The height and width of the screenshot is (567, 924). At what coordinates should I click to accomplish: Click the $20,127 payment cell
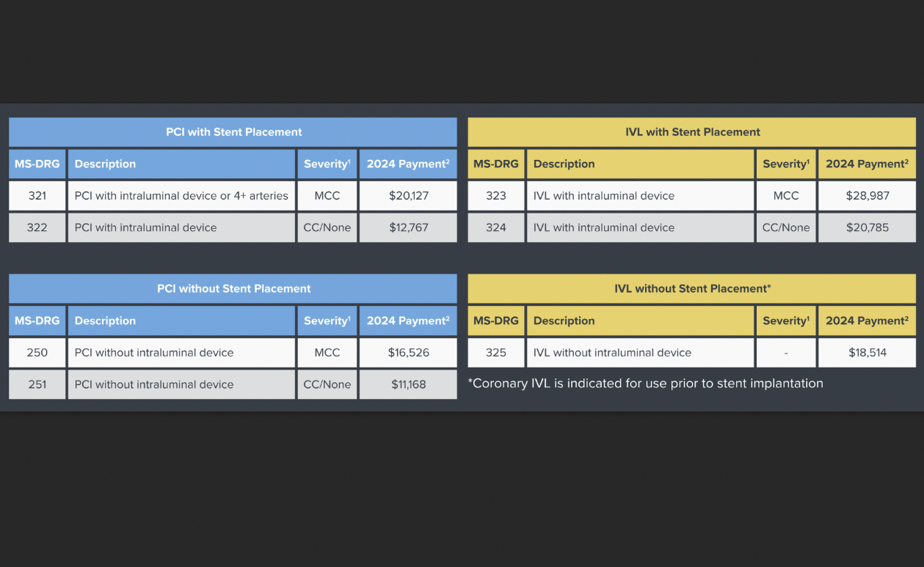[x=409, y=196]
